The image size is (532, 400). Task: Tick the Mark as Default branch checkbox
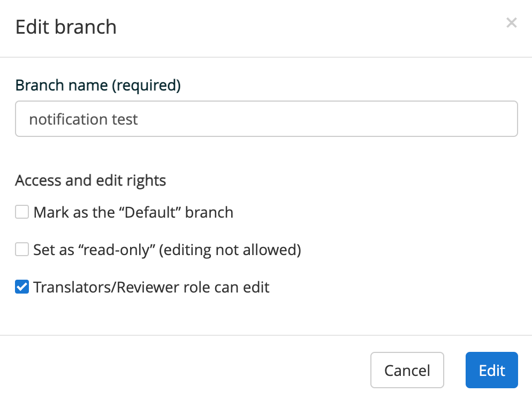pyautogui.click(x=22, y=212)
